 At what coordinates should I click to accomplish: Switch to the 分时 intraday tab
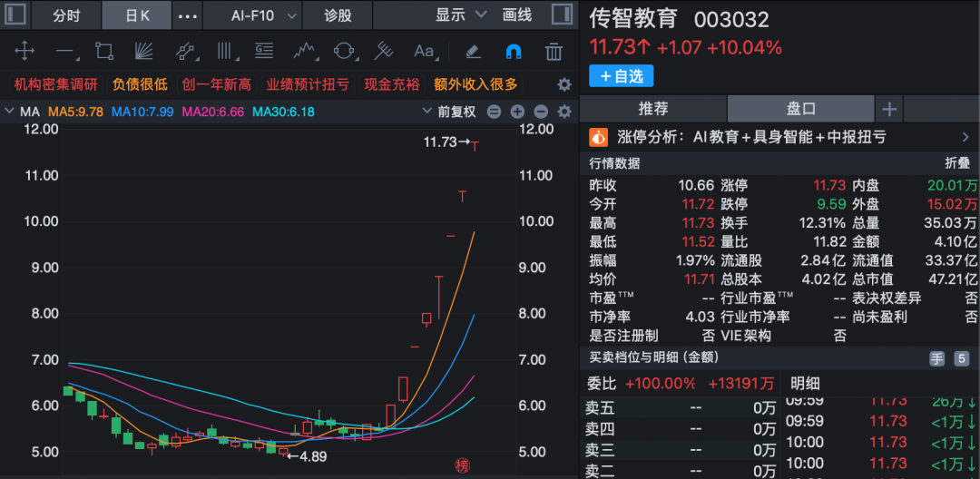[x=66, y=15]
